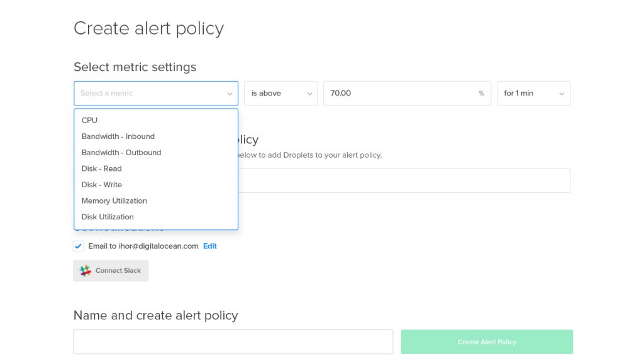Click the Slack logo icon
This screenshot has height=362, width=644.
pyautogui.click(x=86, y=271)
